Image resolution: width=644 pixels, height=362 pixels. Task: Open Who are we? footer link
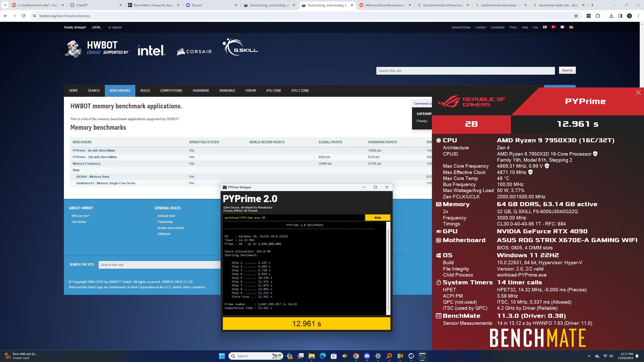[80, 216]
